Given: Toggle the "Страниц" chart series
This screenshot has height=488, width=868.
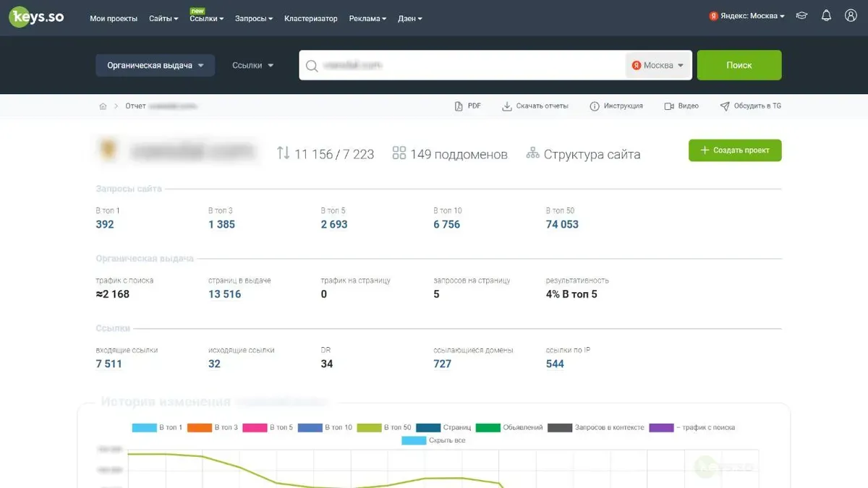Looking at the screenshot, I should (x=443, y=427).
